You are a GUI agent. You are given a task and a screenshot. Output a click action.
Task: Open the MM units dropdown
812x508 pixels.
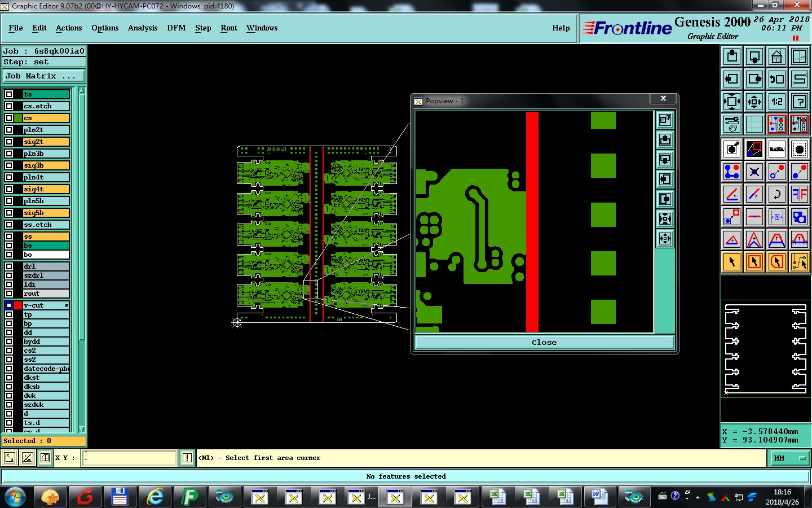(789, 458)
